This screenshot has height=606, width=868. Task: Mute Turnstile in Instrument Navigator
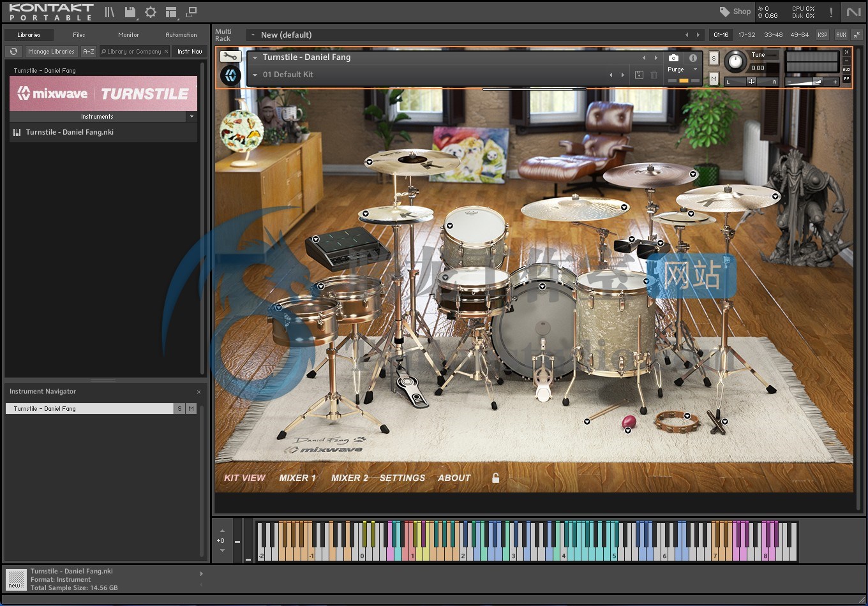tap(191, 408)
